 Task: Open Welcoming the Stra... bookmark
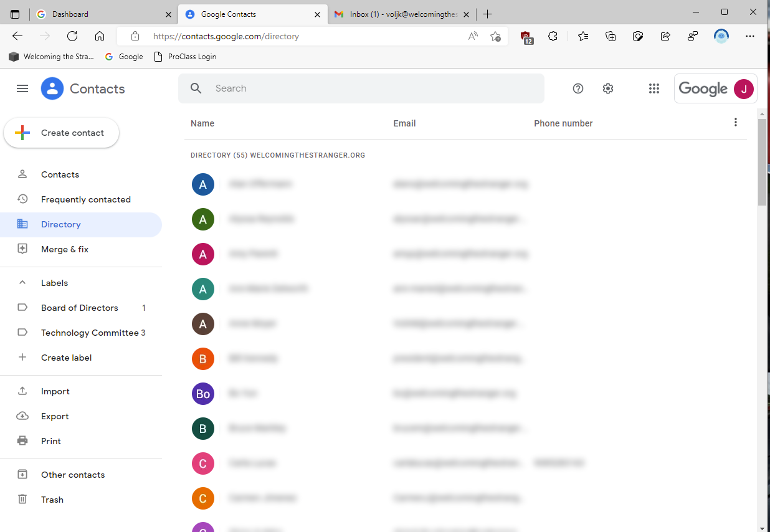pyautogui.click(x=52, y=57)
